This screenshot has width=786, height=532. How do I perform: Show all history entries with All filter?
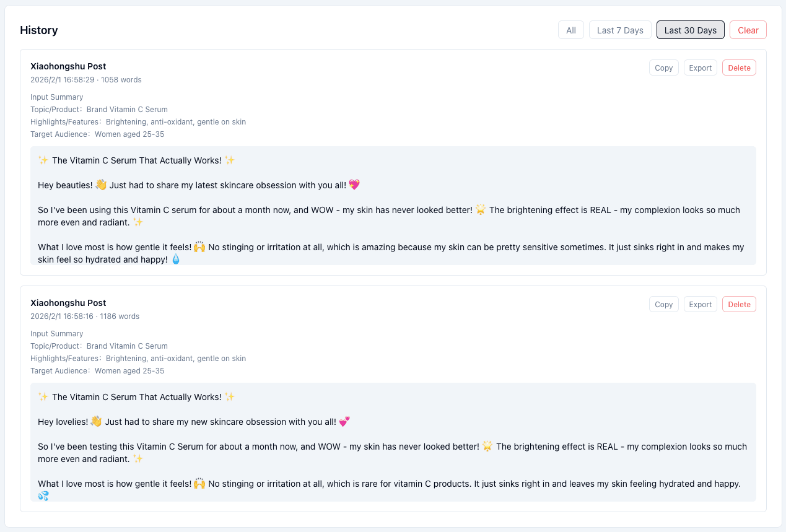(x=570, y=30)
